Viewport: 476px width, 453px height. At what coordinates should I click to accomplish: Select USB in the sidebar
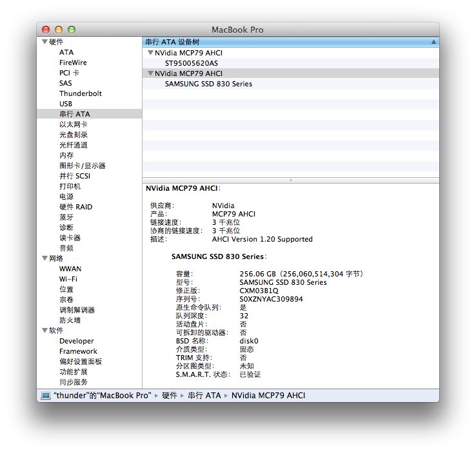pyautogui.click(x=66, y=104)
